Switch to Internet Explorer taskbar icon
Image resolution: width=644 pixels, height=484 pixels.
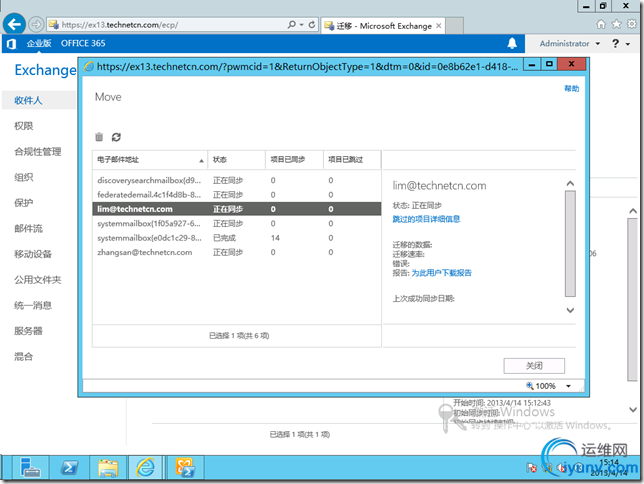[x=145, y=468]
